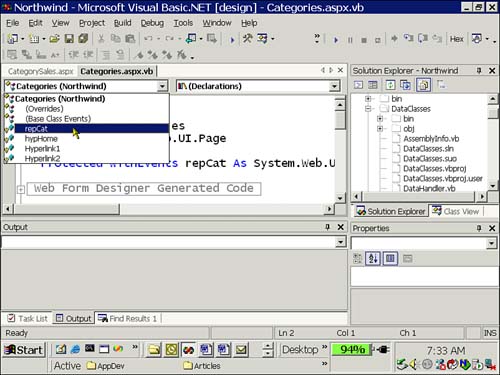This screenshot has height=375, width=500.
Task: Click the Undo arrow icon
Action: [148, 39]
